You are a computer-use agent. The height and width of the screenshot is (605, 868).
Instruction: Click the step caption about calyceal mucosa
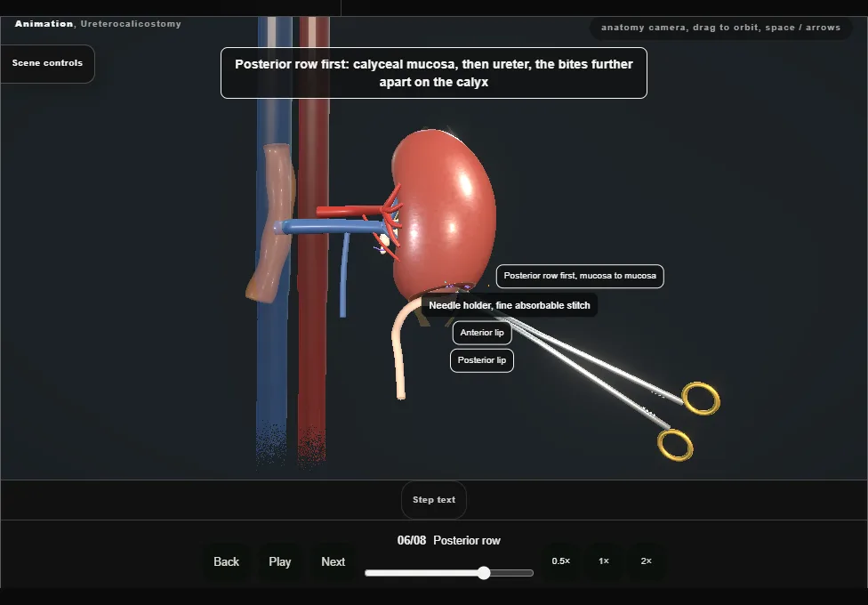(x=434, y=73)
